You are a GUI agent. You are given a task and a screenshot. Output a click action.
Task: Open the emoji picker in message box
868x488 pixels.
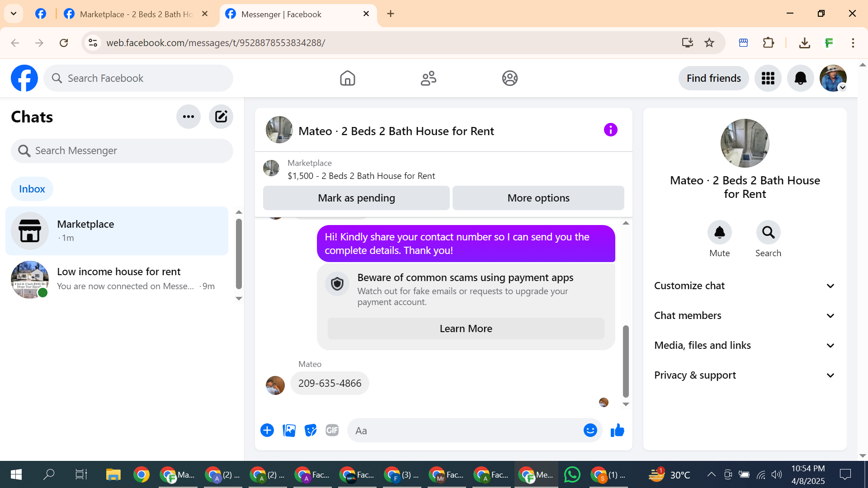tap(590, 431)
